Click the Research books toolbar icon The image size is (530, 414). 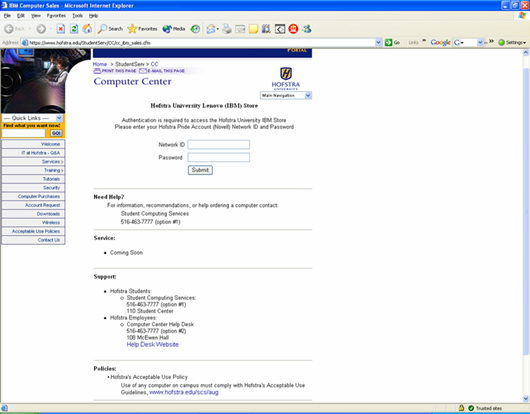point(266,29)
